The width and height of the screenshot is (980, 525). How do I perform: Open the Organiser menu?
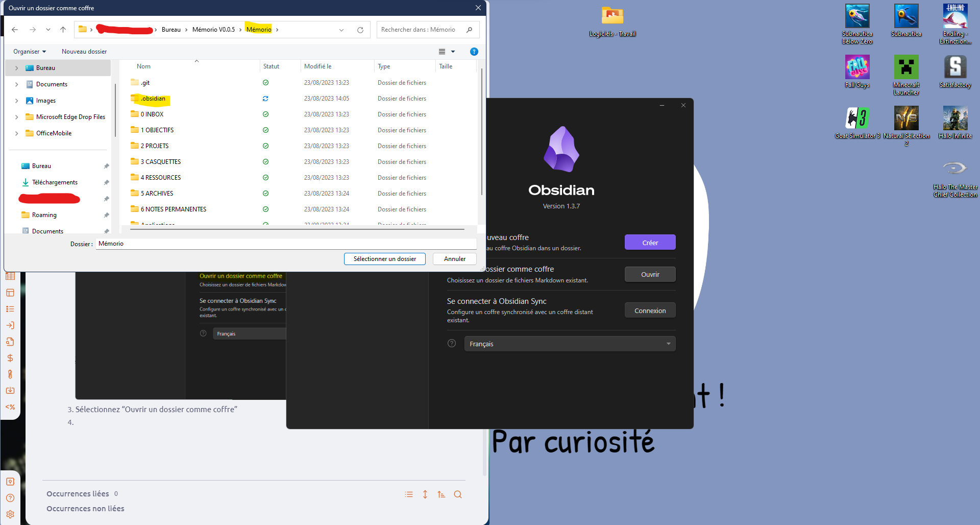[x=30, y=52]
